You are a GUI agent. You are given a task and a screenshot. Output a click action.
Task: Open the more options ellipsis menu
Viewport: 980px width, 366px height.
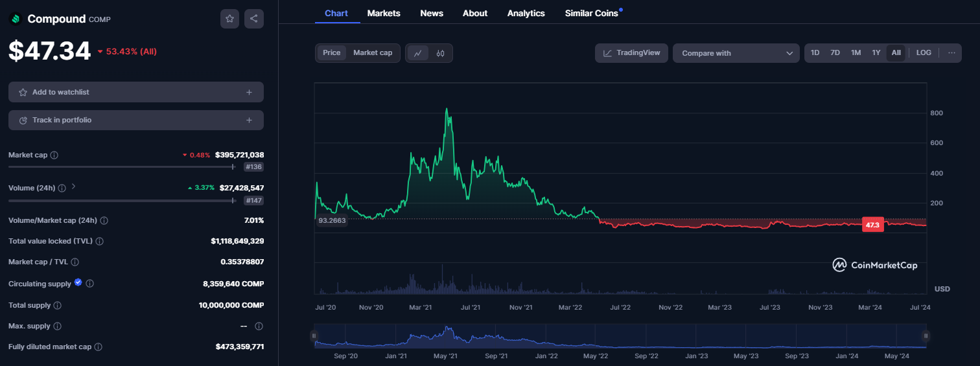(x=951, y=53)
